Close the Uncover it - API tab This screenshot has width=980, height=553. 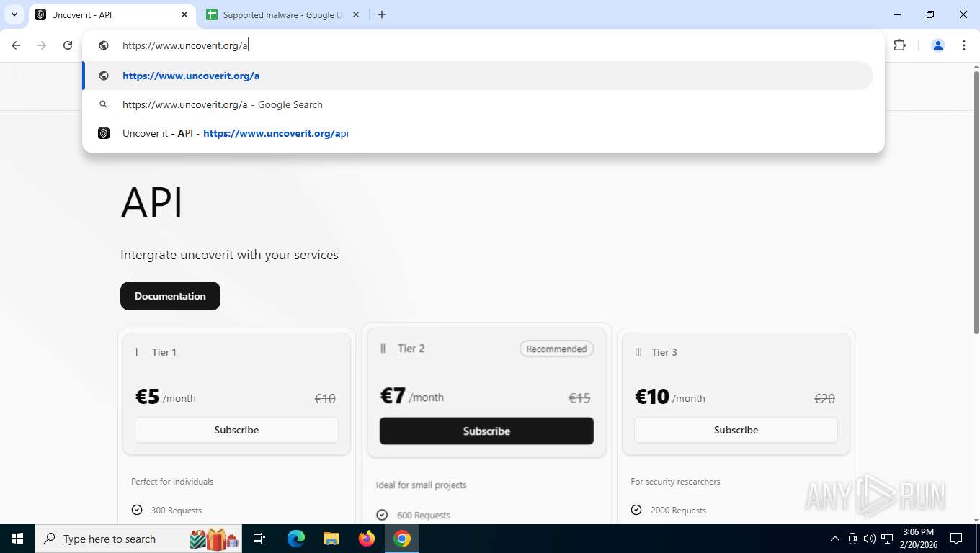coord(184,14)
